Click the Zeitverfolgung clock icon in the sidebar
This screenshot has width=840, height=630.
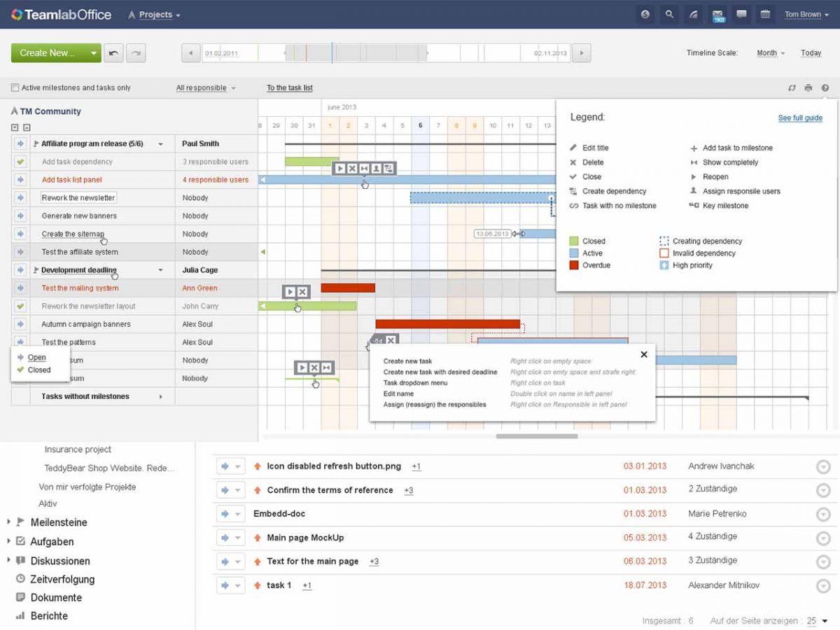pos(20,579)
